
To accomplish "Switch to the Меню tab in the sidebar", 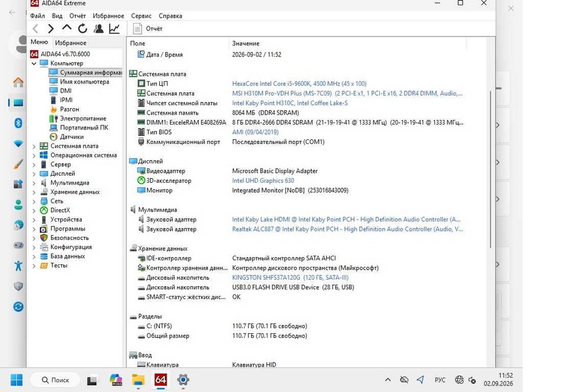I will pyautogui.click(x=39, y=42).
